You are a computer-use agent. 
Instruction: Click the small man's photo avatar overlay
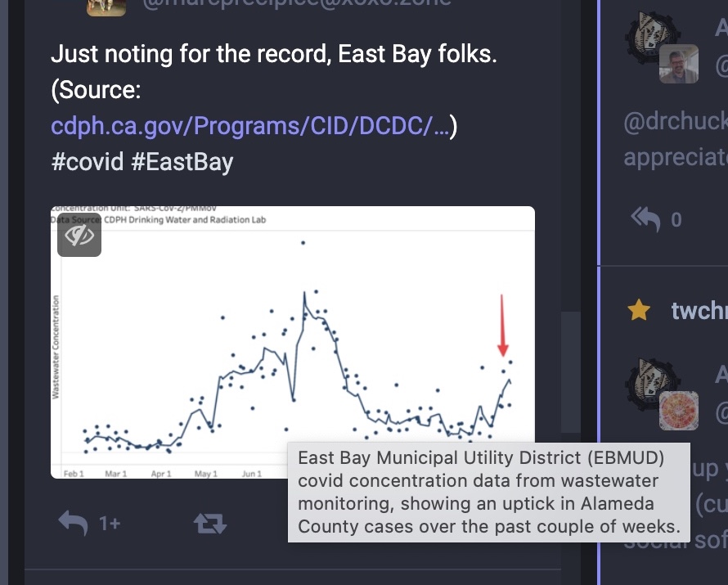[x=679, y=64]
